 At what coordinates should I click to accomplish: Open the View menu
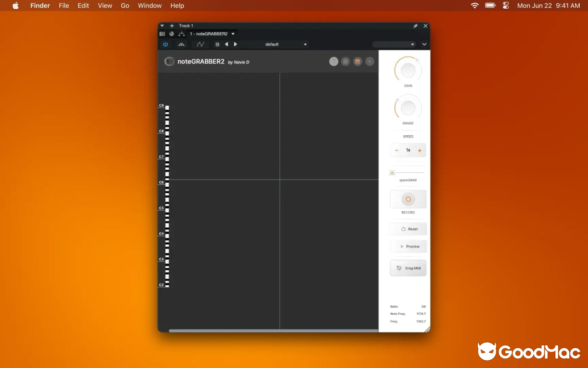pyautogui.click(x=105, y=6)
